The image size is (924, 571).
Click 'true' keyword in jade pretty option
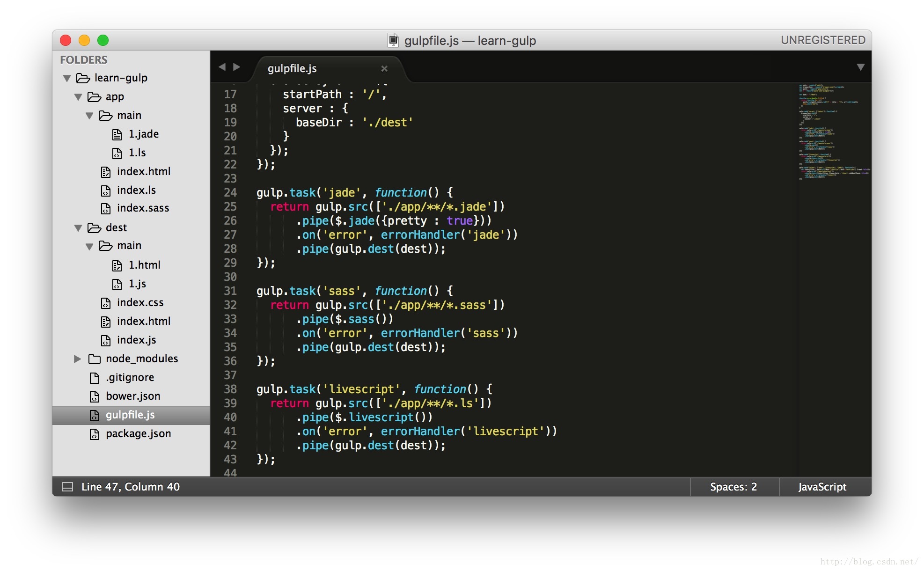click(460, 220)
